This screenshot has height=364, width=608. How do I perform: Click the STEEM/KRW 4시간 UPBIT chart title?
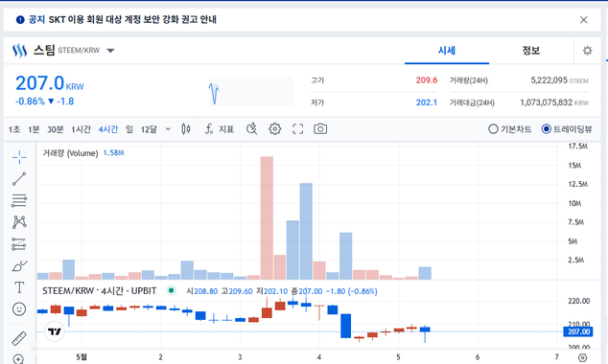pos(100,291)
